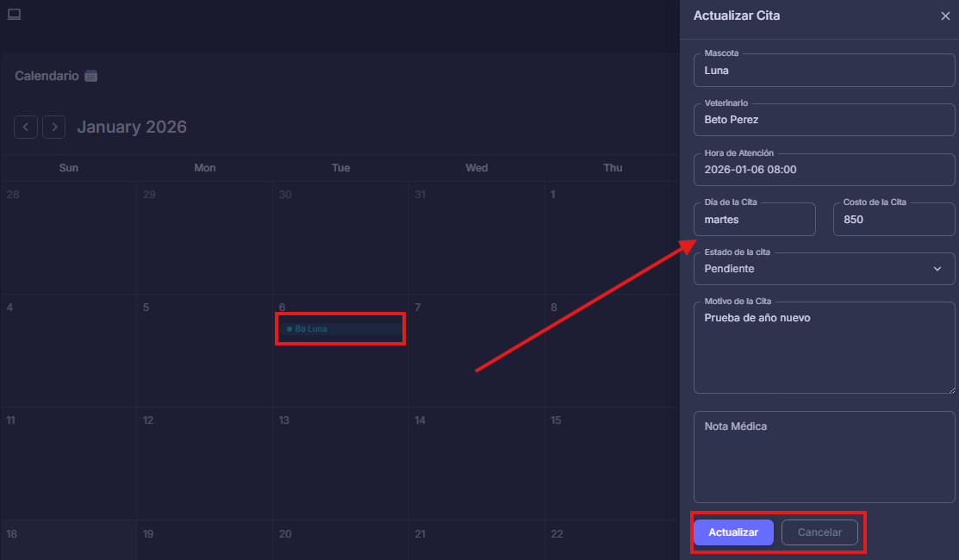Select January 1 day cell
The image size is (959, 560).
(612, 238)
